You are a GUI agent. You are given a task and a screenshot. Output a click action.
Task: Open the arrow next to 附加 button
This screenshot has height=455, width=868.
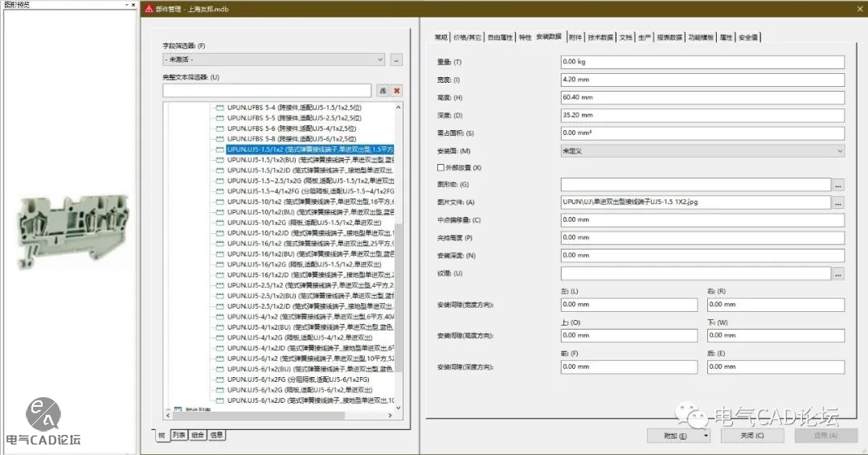(x=706, y=436)
